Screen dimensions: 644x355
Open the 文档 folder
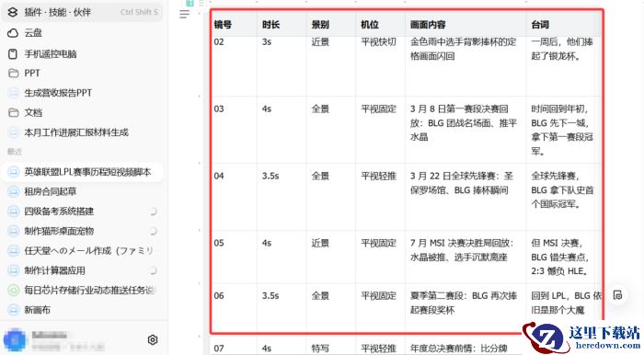pos(82,112)
